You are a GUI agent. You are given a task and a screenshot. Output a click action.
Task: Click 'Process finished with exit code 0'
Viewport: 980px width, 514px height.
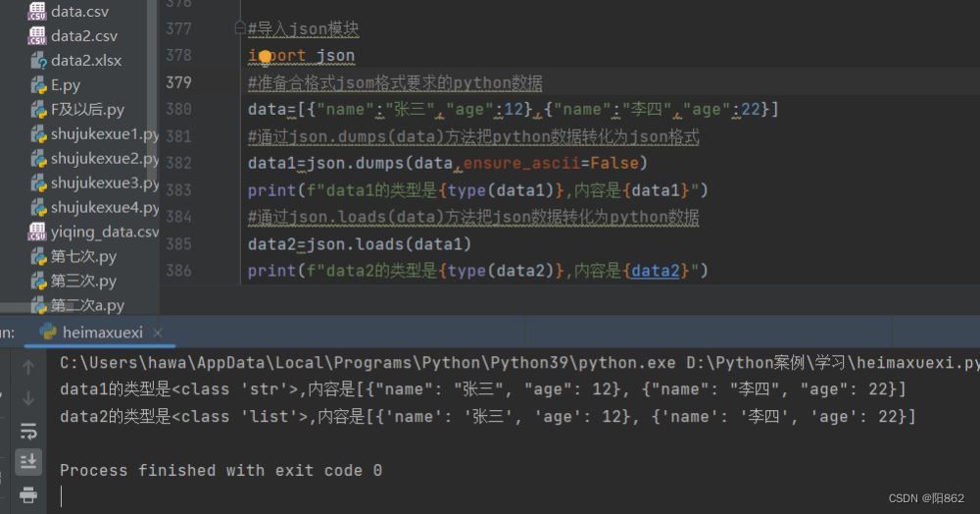pyautogui.click(x=220, y=470)
